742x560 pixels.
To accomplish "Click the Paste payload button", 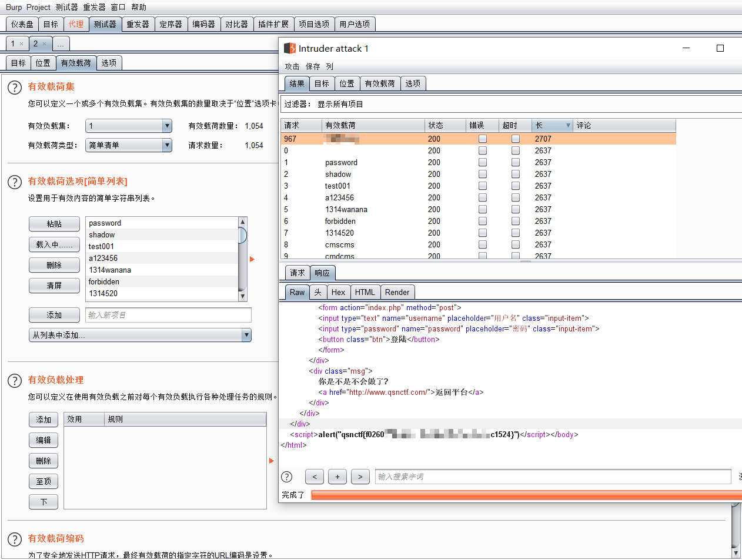I will click(x=54, y=224).
